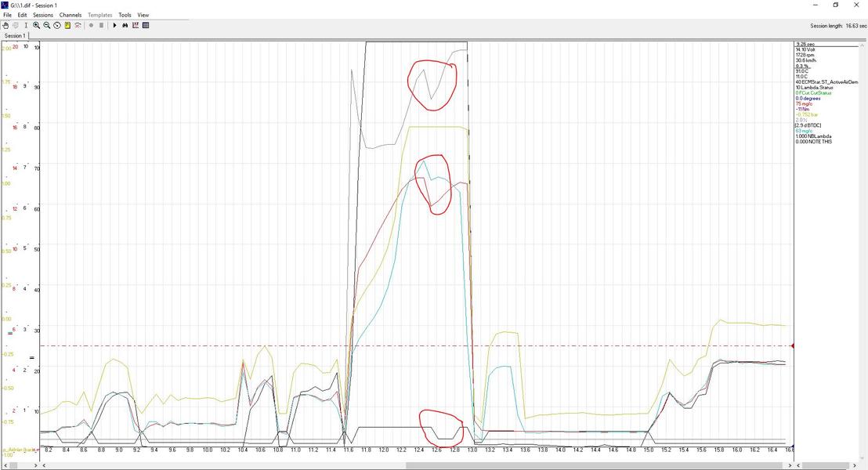This screenshot has width=868, height=470.
Task: Click the 2.9 d BTDC channel entry
Action: coord(808,125)
